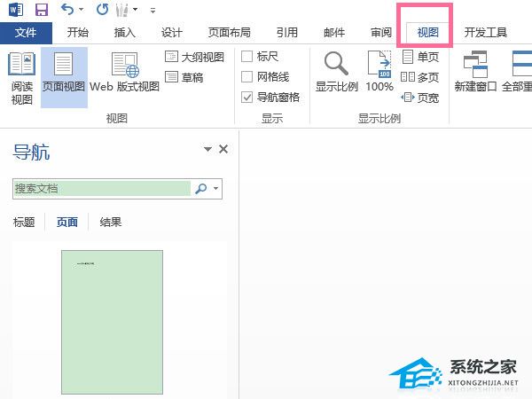The width and height of the screenshot is (532, 399).
Task: Open the 设计 ribbon tab
Action: (172, 33)
